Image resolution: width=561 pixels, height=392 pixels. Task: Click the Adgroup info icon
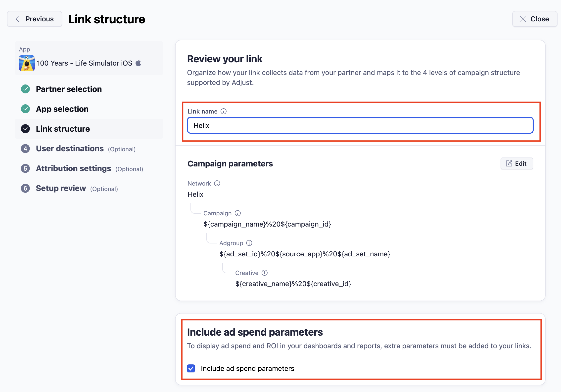(x=249, y=243)
